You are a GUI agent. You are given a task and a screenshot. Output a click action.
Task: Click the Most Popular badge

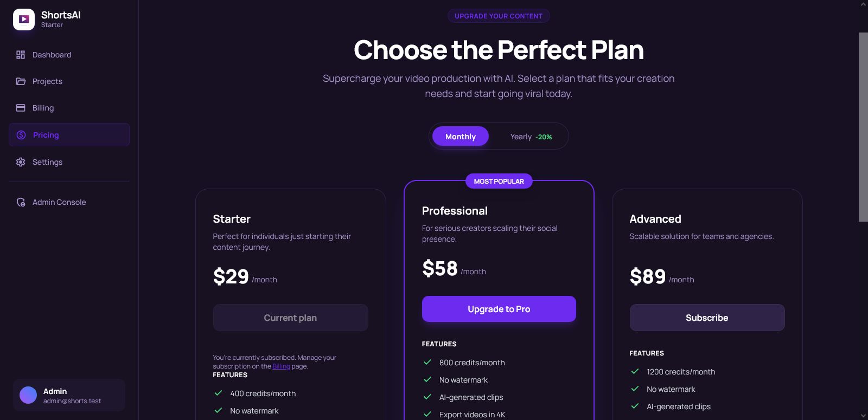click(x=499, y=182)
